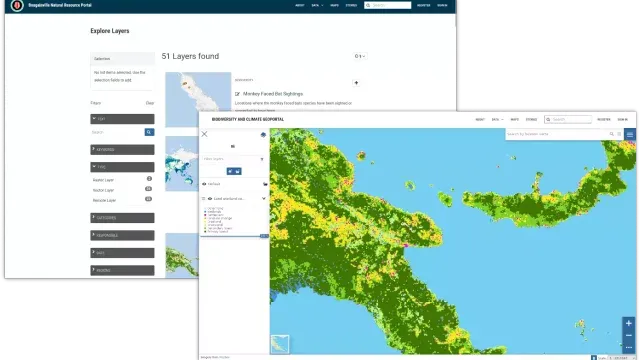Open About in the Bougainville portal navbar
This screenshot has height=360, width=640.
pyautogui.click(x=300, y=5)
